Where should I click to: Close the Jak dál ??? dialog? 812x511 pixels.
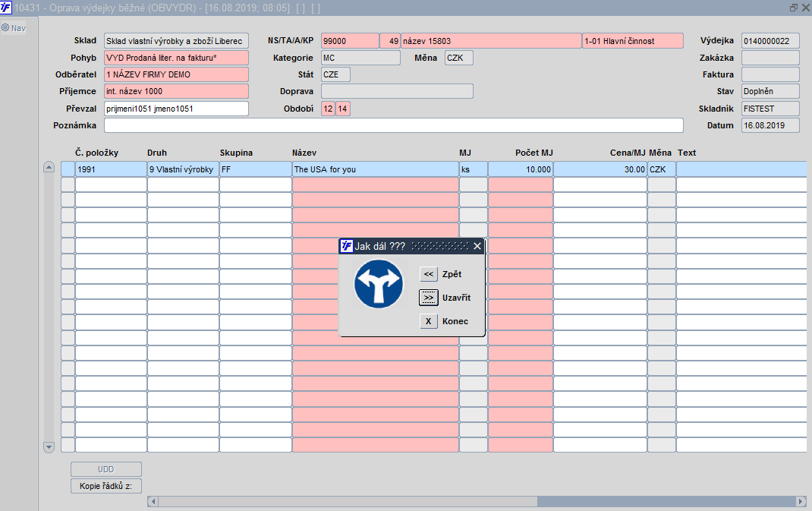click(477, 246)
